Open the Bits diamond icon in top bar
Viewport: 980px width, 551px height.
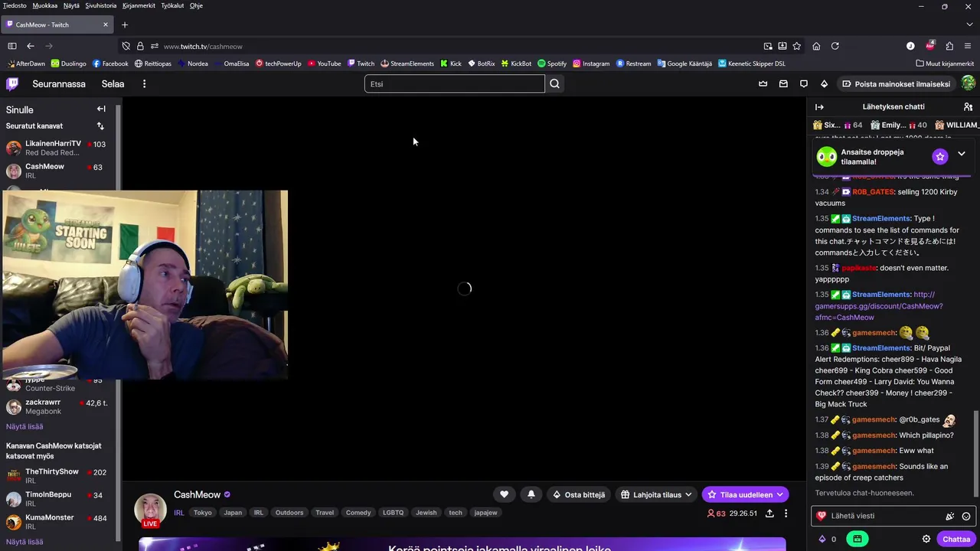[x=824, y=84]
